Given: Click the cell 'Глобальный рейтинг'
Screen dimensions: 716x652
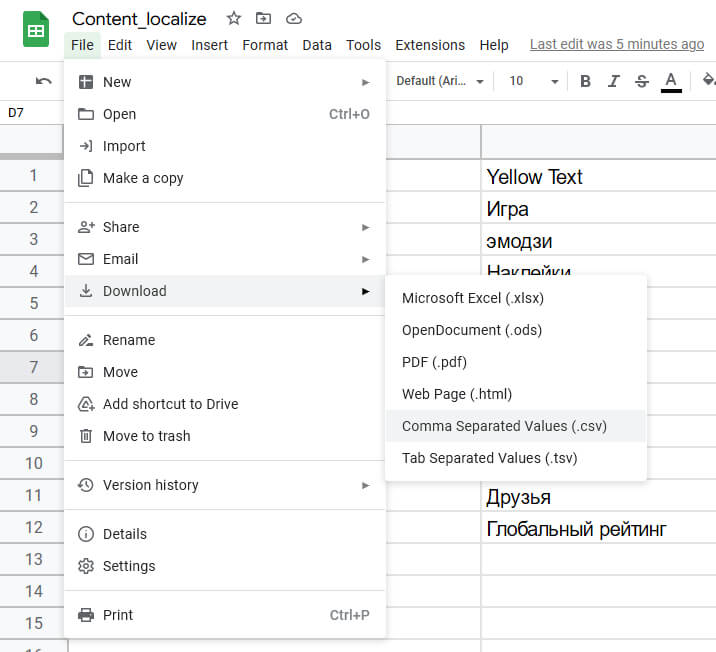Looking at the screenshot, I should coord(599,527).
